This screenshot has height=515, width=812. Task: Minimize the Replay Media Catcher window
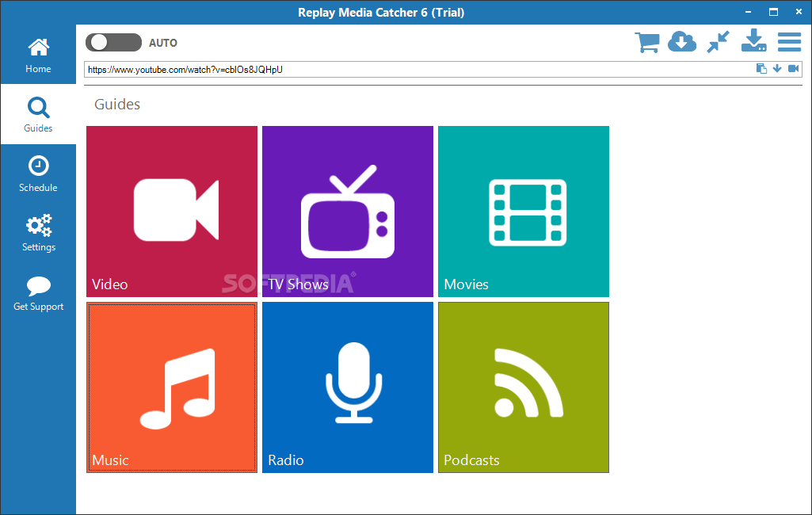tap(749, 12)
